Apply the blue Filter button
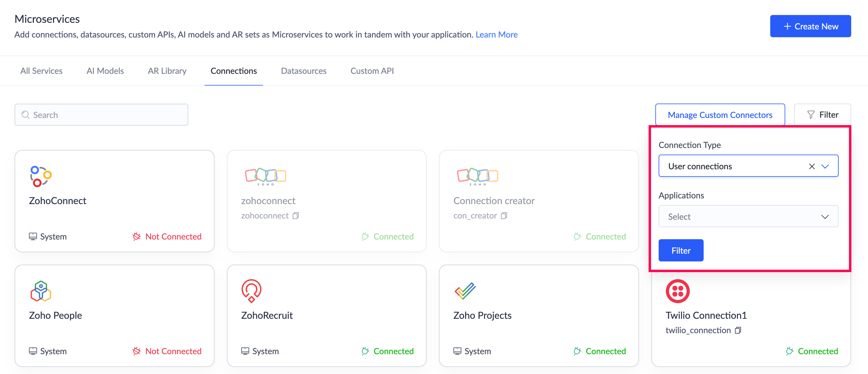This screenshot has height=374, width=868. coord(681,251)
